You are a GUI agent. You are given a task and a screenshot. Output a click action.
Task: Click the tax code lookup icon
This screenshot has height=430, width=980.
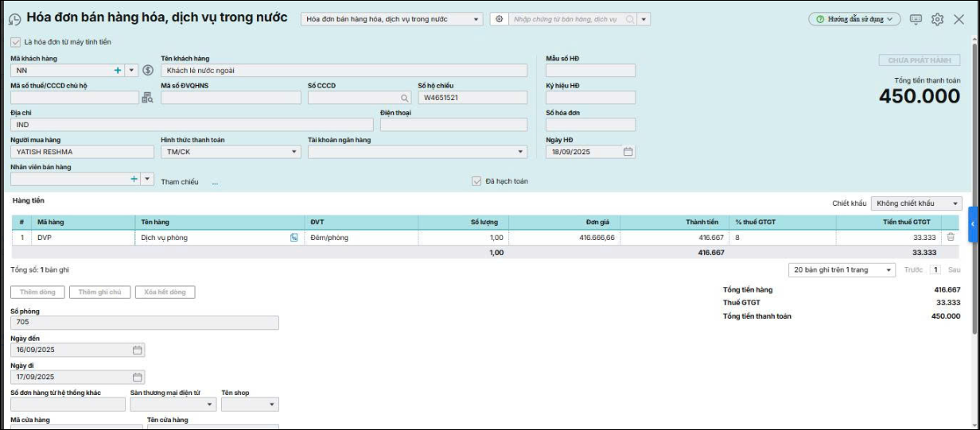click(x=147, y=98)
